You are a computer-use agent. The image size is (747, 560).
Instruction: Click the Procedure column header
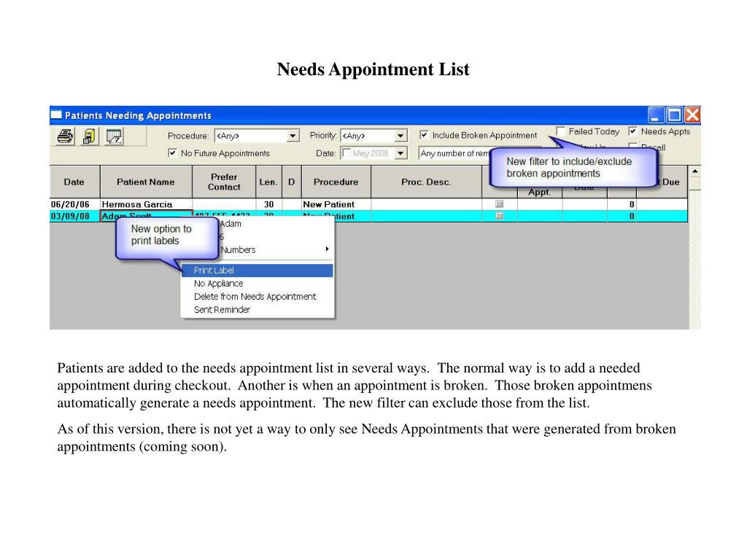click(336, 182)
